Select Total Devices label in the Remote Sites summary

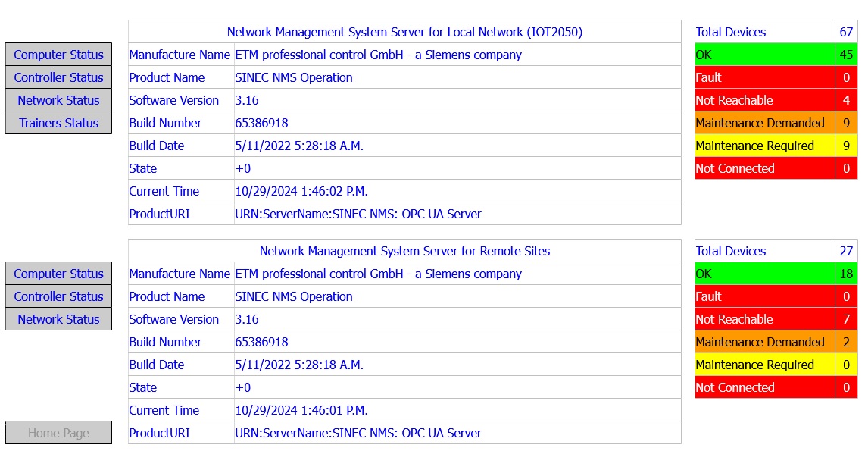click(x=731, y=251)
